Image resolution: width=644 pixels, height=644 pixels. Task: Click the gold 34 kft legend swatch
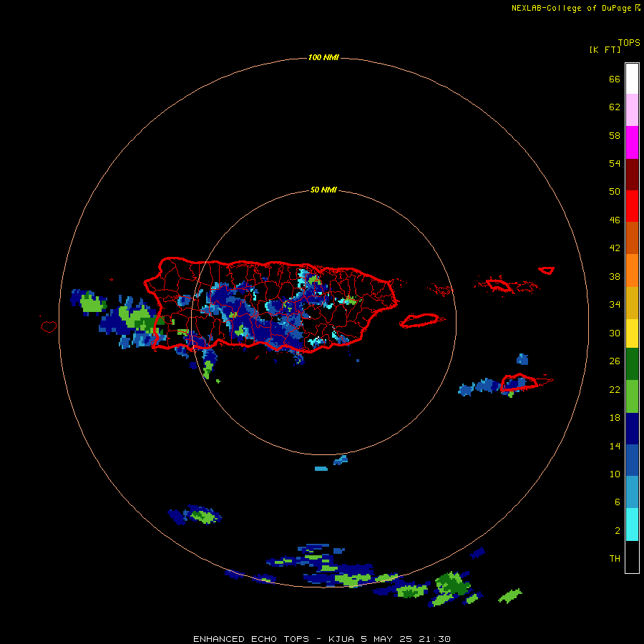pyautogui.click(x=632, y=303)
